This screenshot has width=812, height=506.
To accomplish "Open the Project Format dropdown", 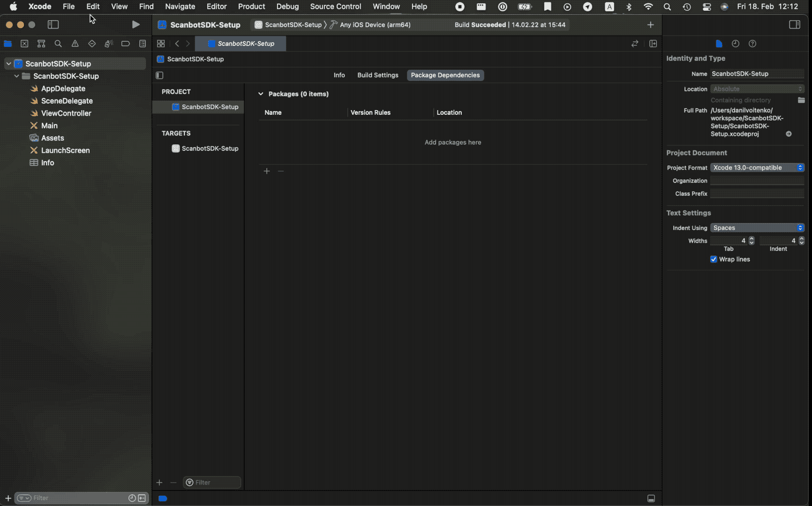I will (x=757, y=167).
